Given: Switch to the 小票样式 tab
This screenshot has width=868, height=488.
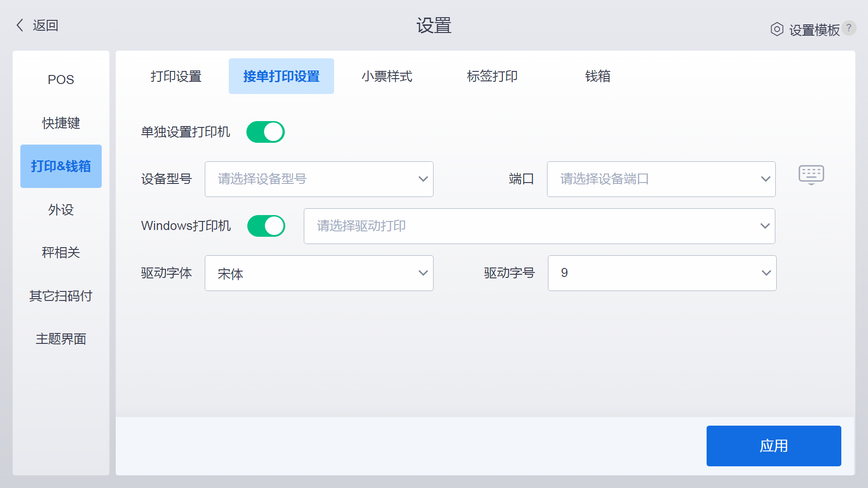Looking at the screenshot, I should [387, 76].
